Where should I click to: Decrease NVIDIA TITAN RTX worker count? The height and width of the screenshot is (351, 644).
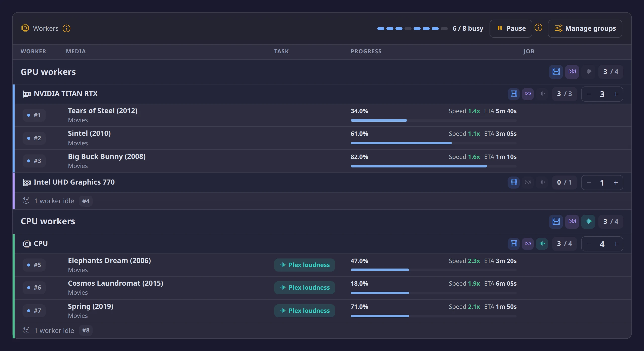589,94
